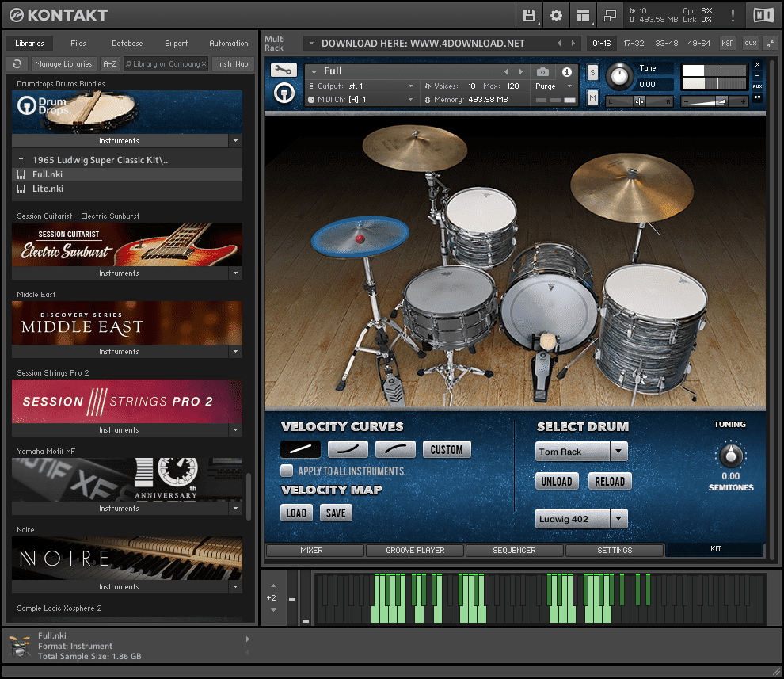Open the Mixer tab at the bottom
Image resolution: width=784 pixels, height=679 pixels.
(x=312, y=550)
